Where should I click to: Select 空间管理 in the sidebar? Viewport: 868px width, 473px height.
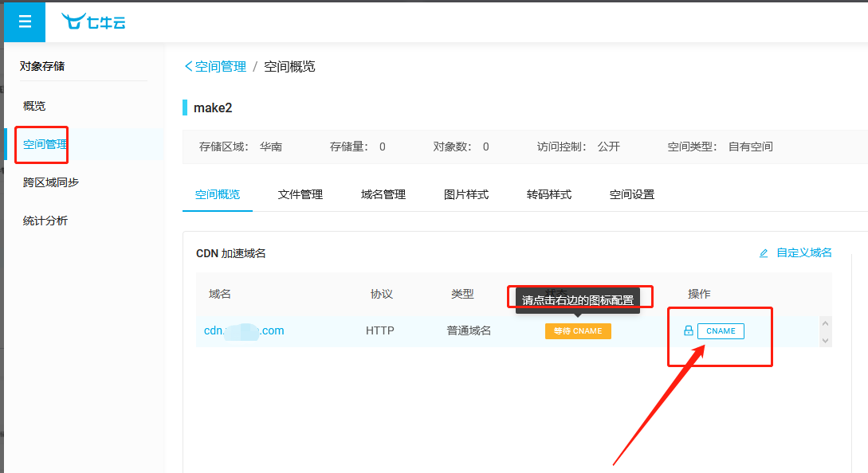[x=45, y=144]
